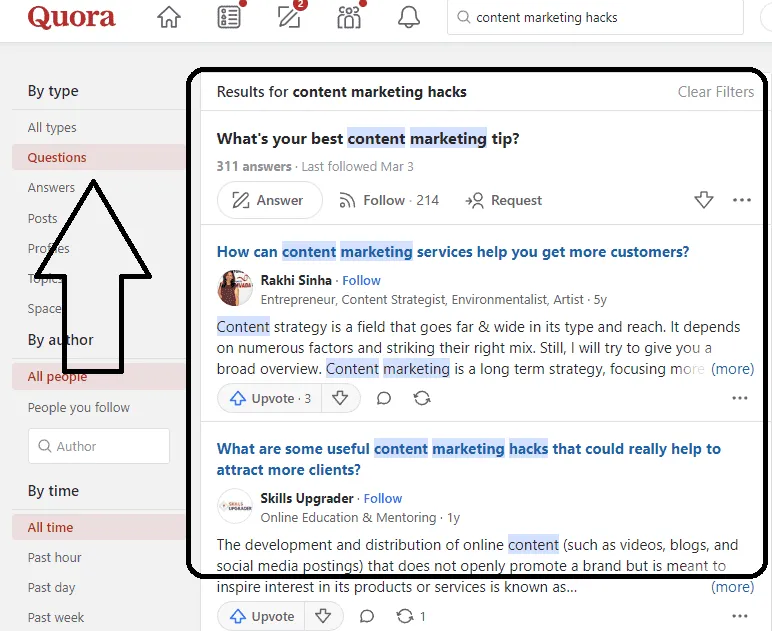
Task: Click 311 answers count text
Action: pyautogui.click(x=254, y=166)
